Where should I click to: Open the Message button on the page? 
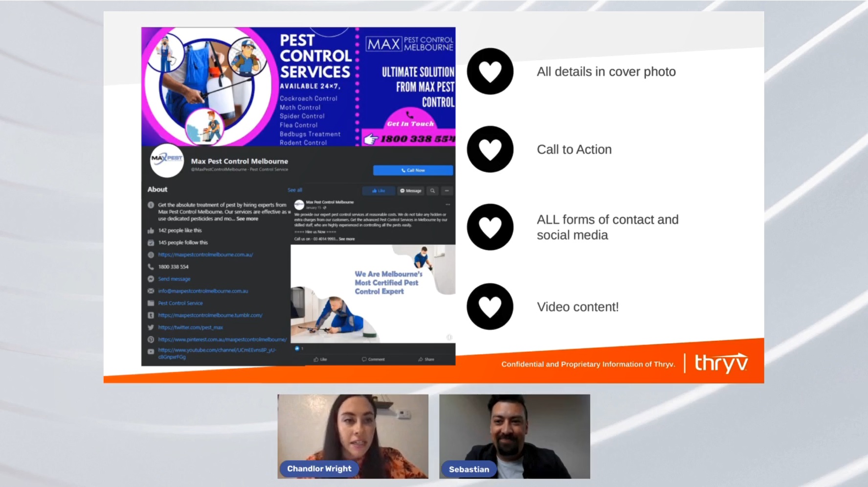coord(411,191)
